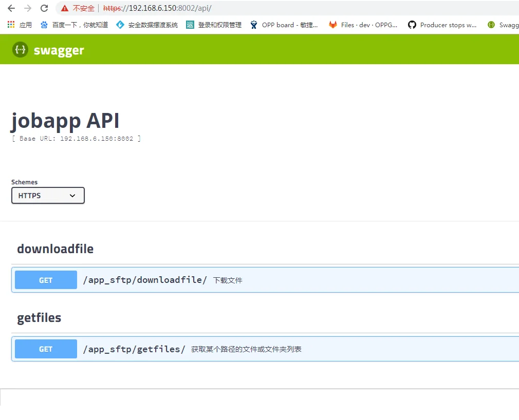Click the 下载文件 description text
The height and width of the screenshot is (420, 519).
click(x=228, y=280)
